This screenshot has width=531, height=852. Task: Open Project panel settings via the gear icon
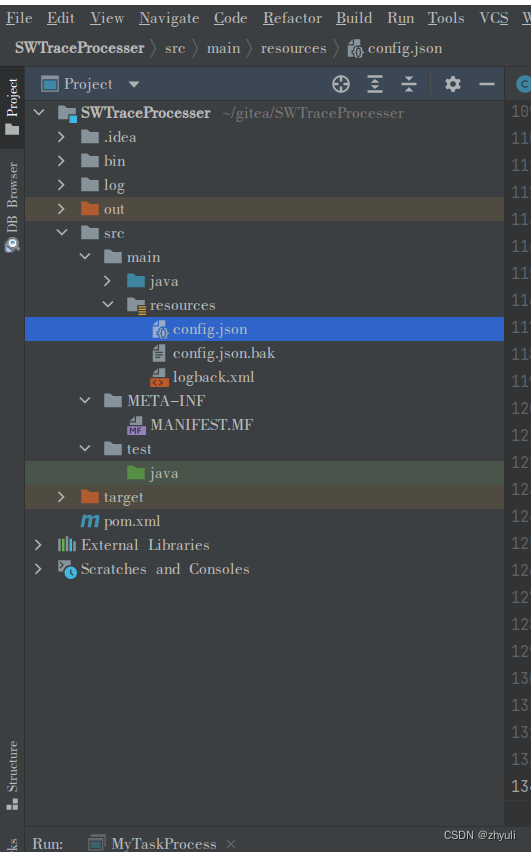(x=453, y=84)
